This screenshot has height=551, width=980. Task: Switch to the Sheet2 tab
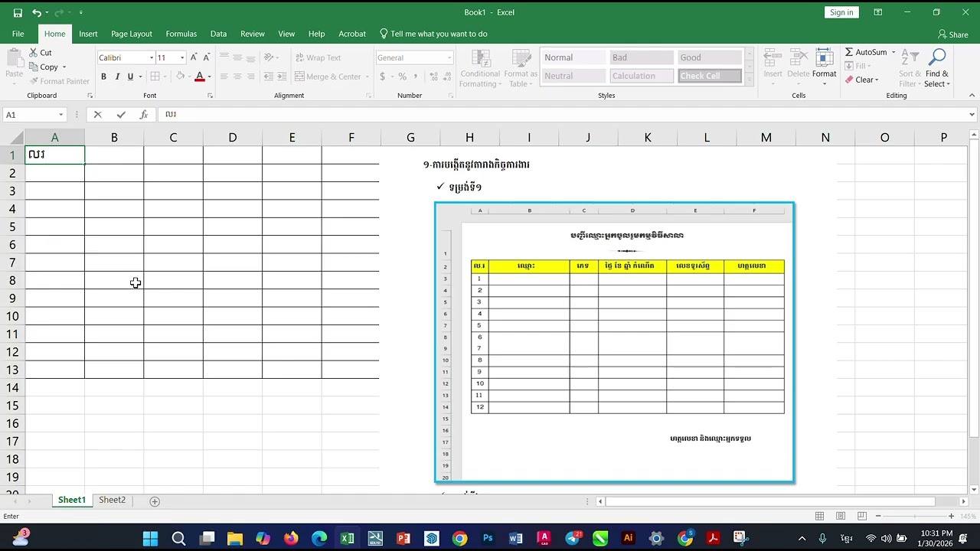[112, 500]
